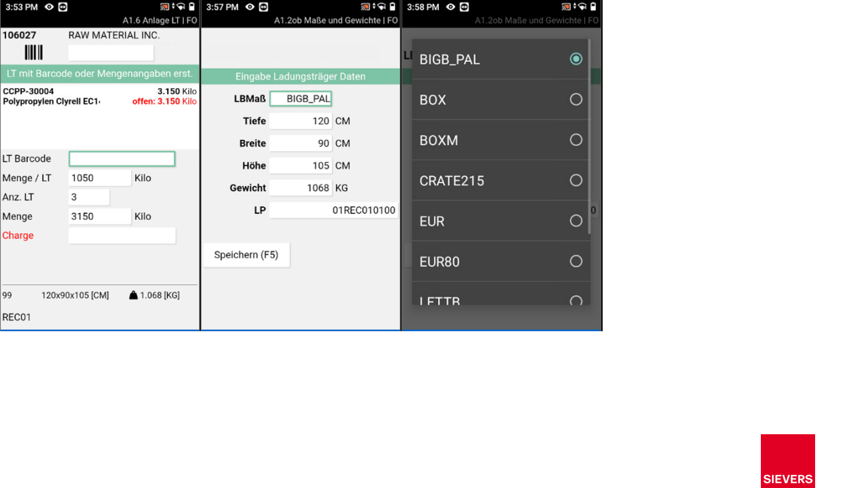Click the Höhe field showing 105
868x488 pixels.
(x=301, y=166)
